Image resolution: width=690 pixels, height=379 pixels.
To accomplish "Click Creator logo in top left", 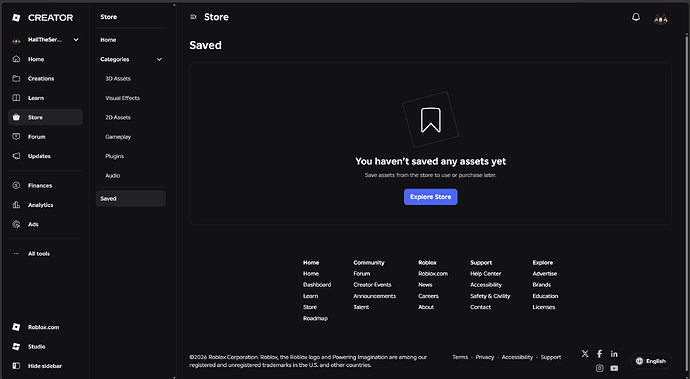I will click(x=42, y=18).
